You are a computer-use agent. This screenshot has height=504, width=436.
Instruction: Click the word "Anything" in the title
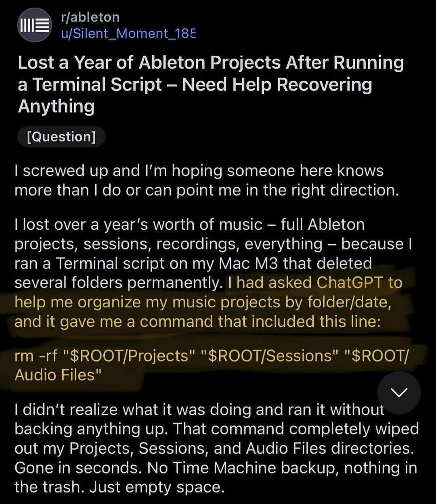point(56,106)
